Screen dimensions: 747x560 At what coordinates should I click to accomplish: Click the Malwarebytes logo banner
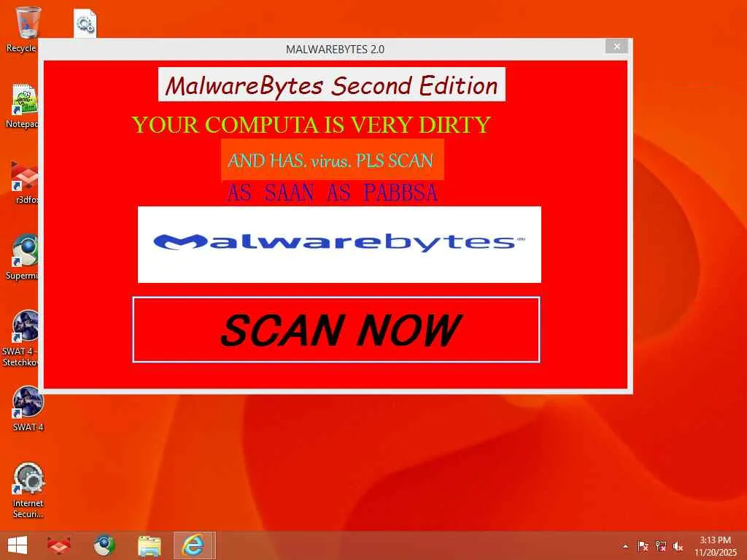click(339, 244)
